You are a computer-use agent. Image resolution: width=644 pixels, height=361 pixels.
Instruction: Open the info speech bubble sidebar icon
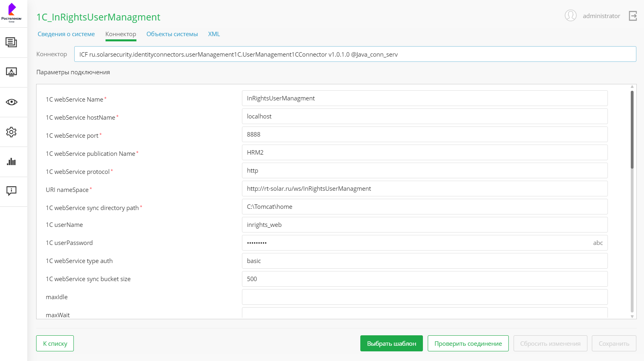[x=11, y=191]
